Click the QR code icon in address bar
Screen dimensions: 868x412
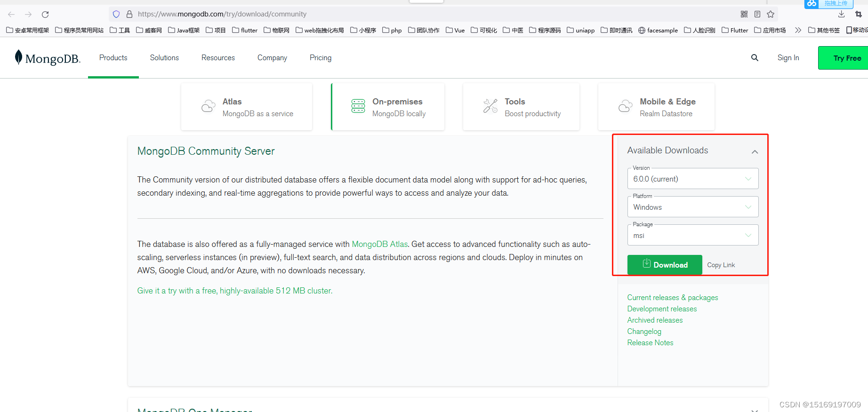[744, 14]
